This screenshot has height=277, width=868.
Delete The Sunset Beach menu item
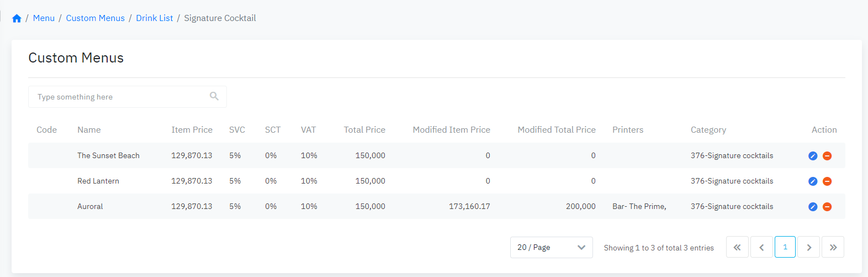coord(827,156)
